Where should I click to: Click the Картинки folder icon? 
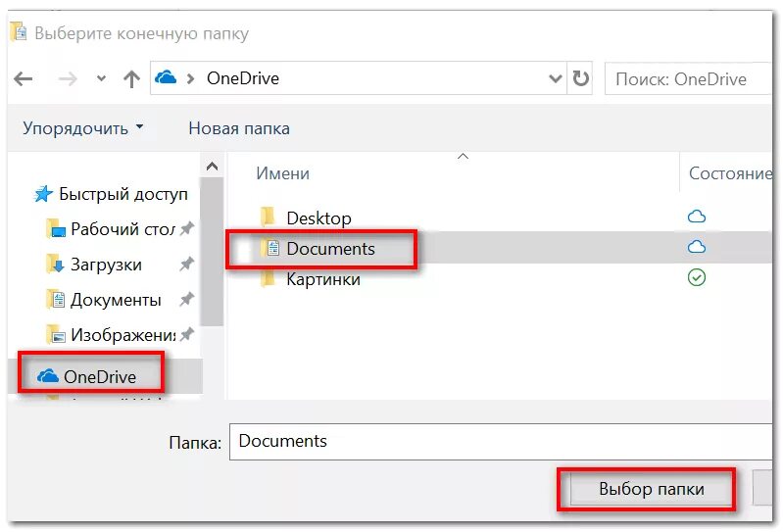click(x=269, y=278)
